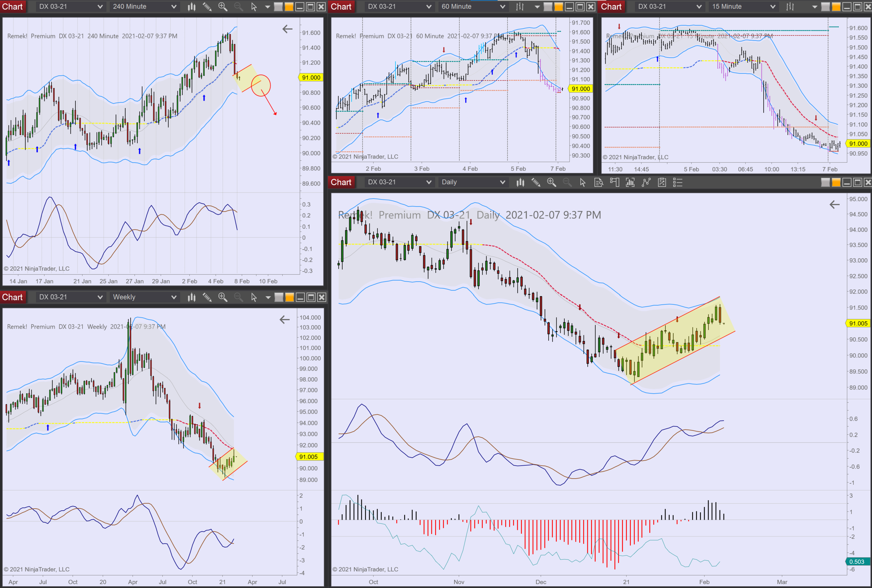Screen dimensions: 872x588
Task: Click zoom in magnifier on the Weekly chart toolbar
Action: 223,297
